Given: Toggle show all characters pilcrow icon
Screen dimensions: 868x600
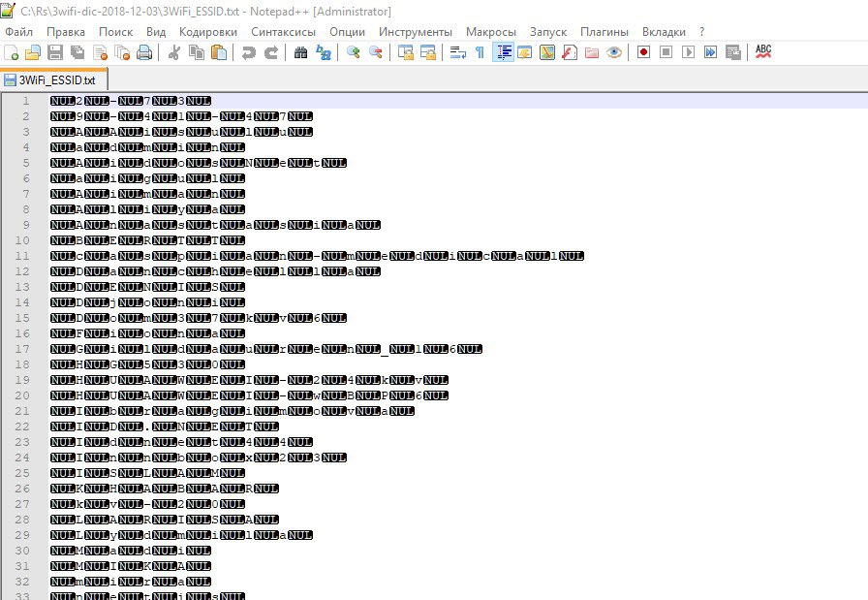Looking at the screenshot, I should coord(480,52).
